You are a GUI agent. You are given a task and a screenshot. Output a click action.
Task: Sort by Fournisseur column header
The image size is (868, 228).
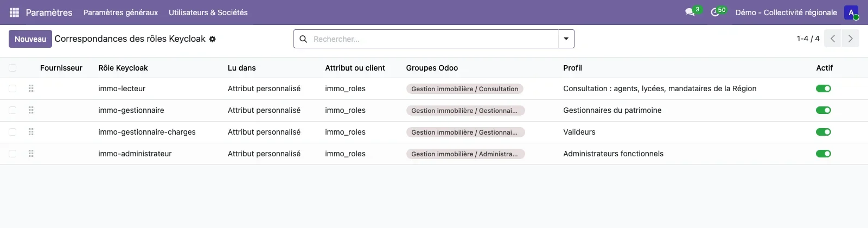pyautogui.click(x=61, y=68)
